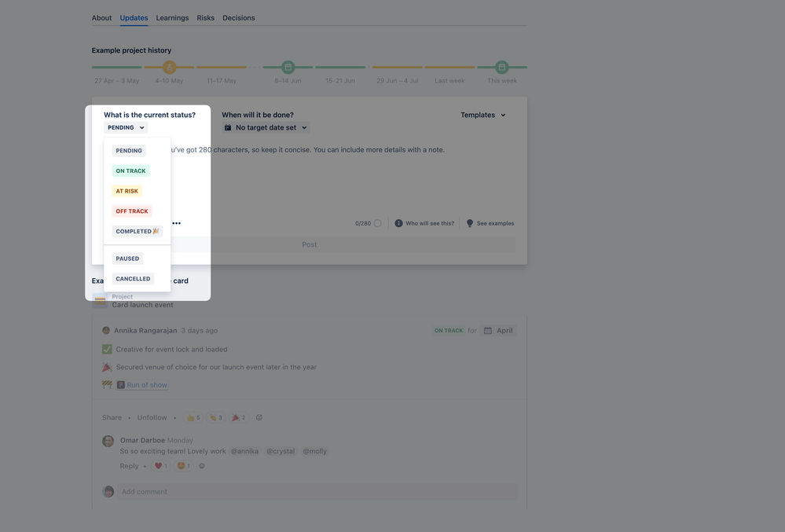Viewport: 785px width, 532px height.
Task: Switch to the Updates tab
Action: point(134,18)
